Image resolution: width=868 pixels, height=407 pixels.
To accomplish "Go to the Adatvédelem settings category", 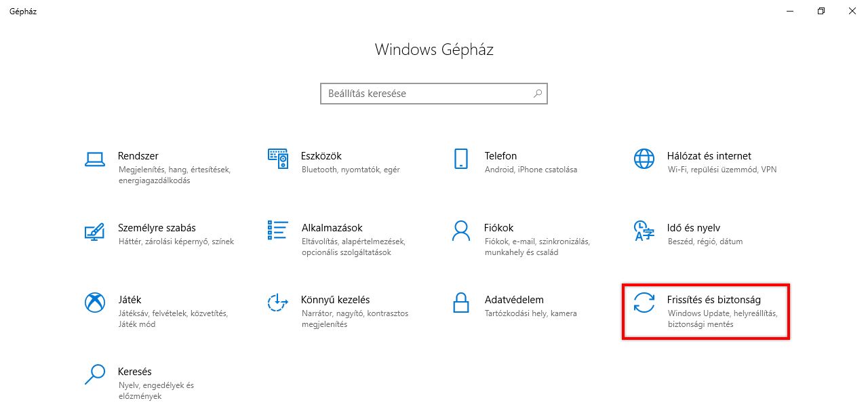I will 514,300.
